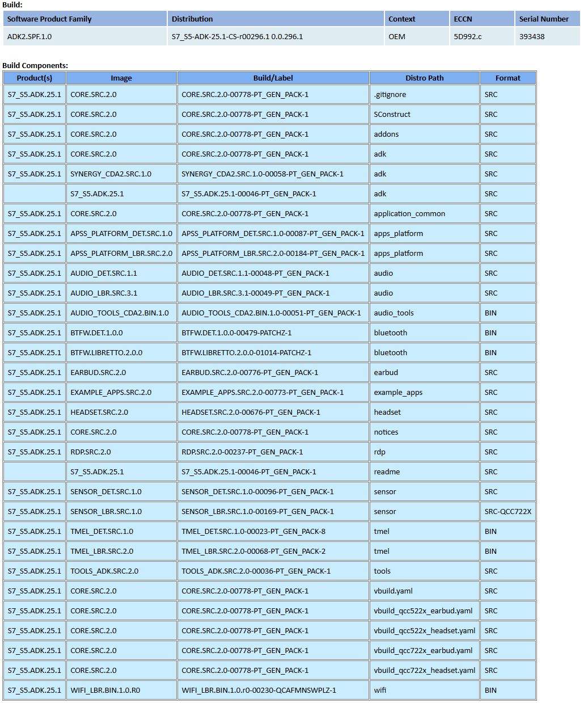Viewport: 588px width, 703px height.
Task: Select the serial number value 393438
Action: [x=532, y=36]
